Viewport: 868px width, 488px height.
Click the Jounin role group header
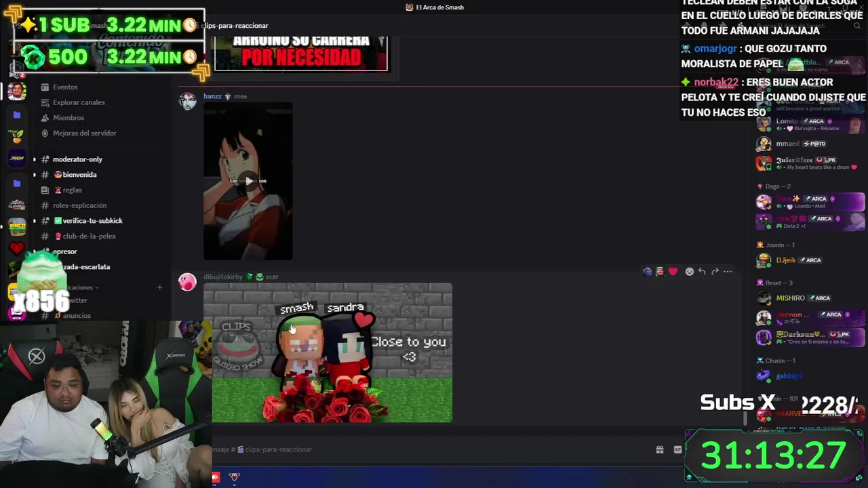pos(780,245)
